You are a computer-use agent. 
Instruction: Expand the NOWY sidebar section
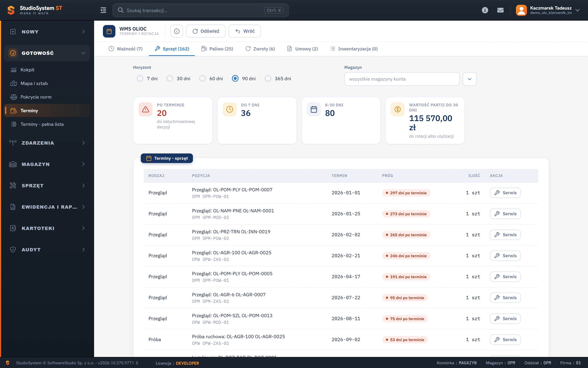pyautogui.click(x=47, y=32)
